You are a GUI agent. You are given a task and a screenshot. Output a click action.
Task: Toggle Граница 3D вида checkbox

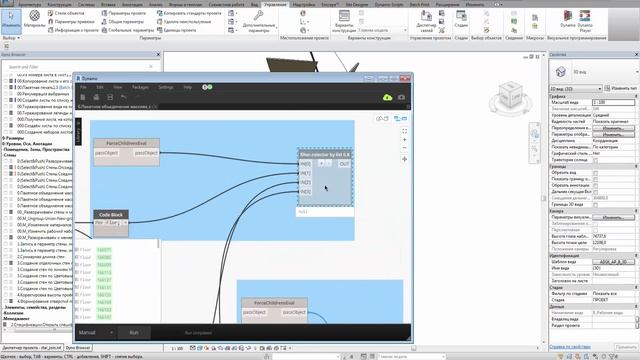pos(596,204)
